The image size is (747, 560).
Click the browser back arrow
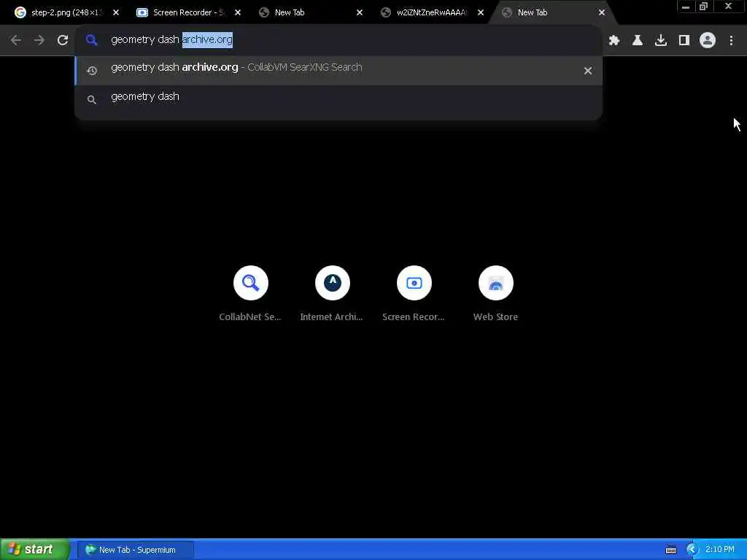coord(16,40)
